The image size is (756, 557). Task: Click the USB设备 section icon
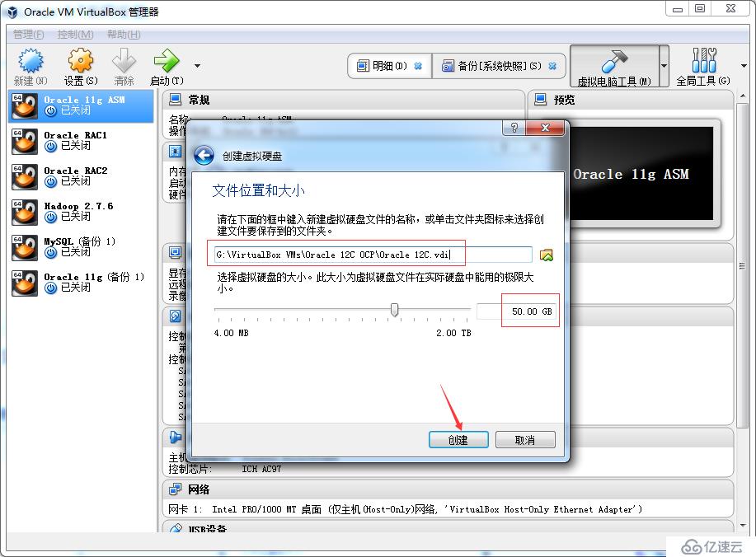tap(175, 528)
